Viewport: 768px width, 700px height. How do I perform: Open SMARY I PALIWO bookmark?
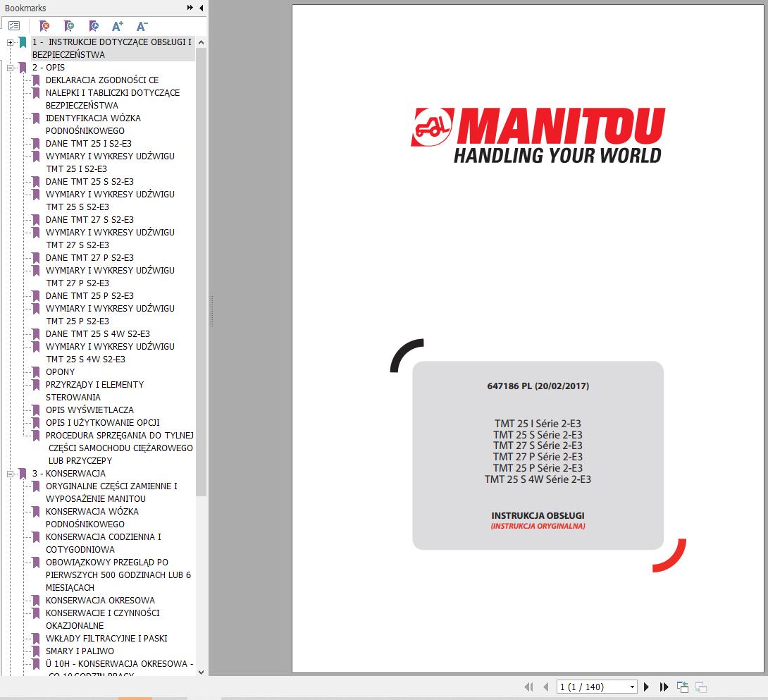(80, 651)
